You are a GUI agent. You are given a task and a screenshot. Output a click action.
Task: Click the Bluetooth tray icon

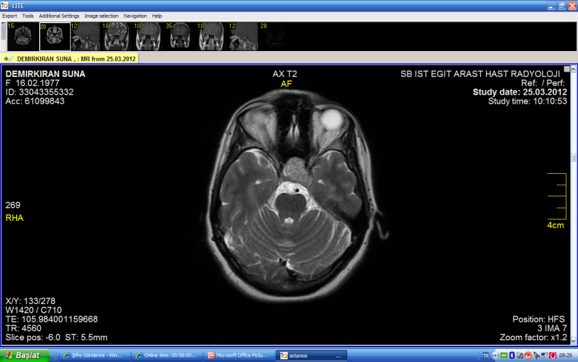click(x=512, y=355)
